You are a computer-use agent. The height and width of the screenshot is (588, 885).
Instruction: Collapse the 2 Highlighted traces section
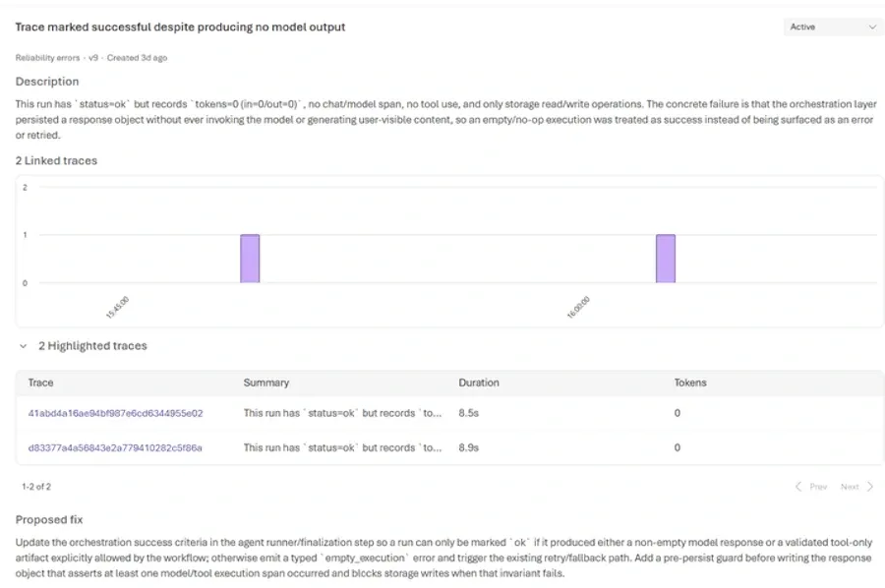coord(24,346)
